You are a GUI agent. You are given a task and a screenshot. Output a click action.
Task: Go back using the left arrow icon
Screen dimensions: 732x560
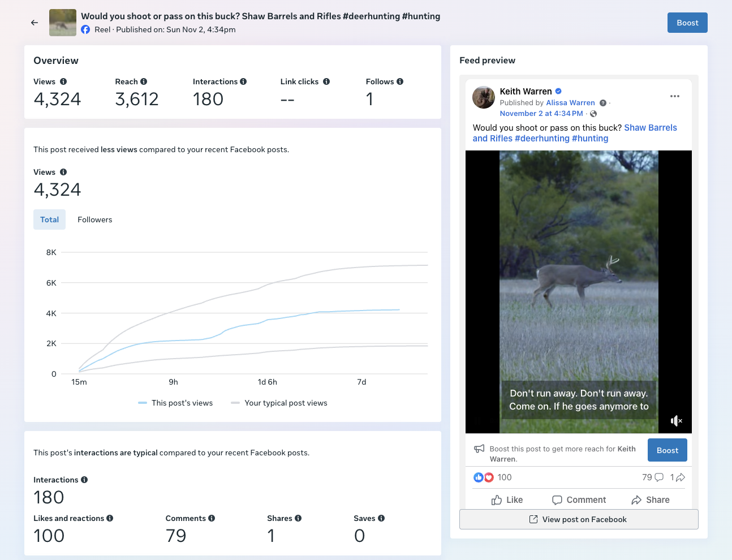click(35, 23)
